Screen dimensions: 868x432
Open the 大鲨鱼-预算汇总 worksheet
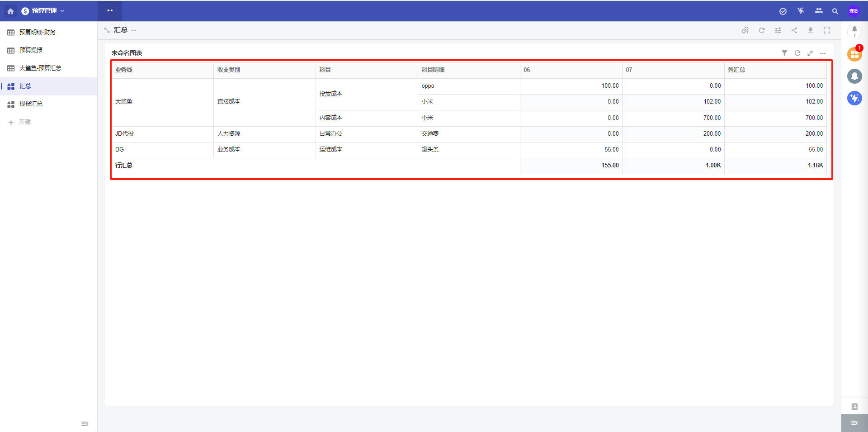pyautogui.click(x=40, y=68)
